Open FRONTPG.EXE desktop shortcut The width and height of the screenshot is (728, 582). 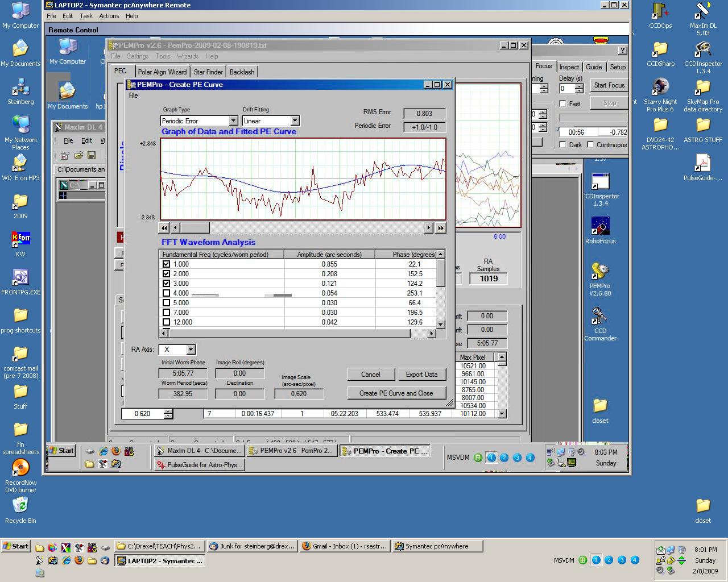click(x=20, y=282)
